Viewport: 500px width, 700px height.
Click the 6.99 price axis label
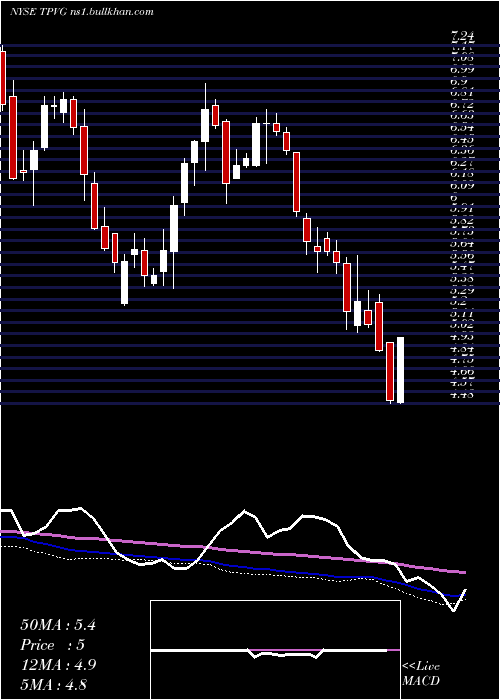pos(462,69)
